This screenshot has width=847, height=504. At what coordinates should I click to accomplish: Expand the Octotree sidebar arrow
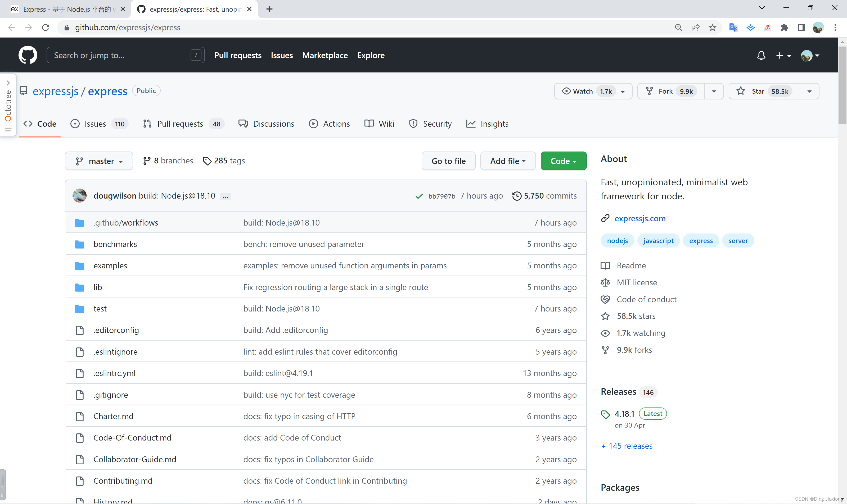[x=8, y=83]
